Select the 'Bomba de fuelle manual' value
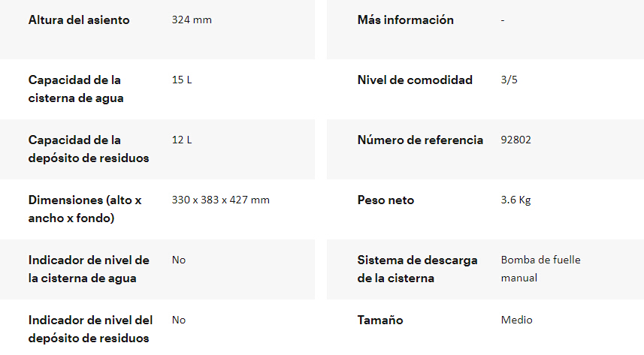 (540, 269)
